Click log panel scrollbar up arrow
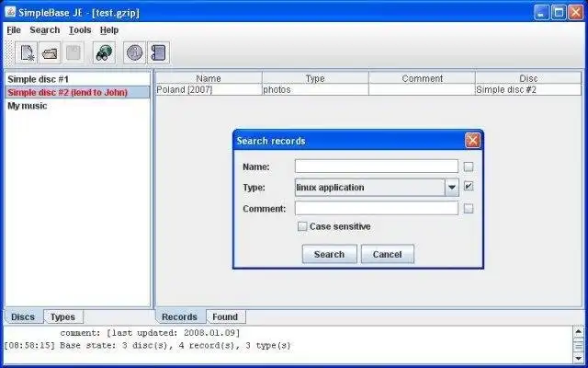 [x=578, y=332]
